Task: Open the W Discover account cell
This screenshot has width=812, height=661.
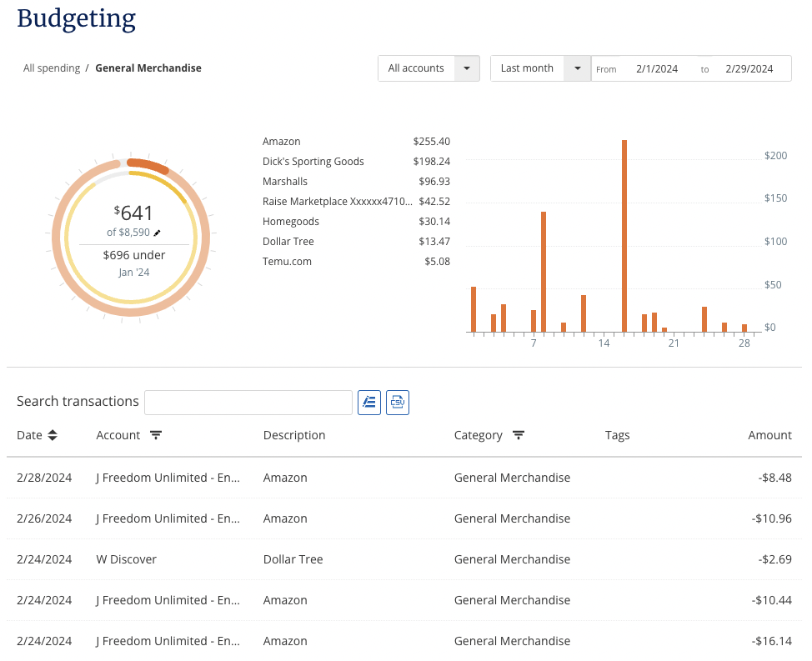Action: click(127, 559)
